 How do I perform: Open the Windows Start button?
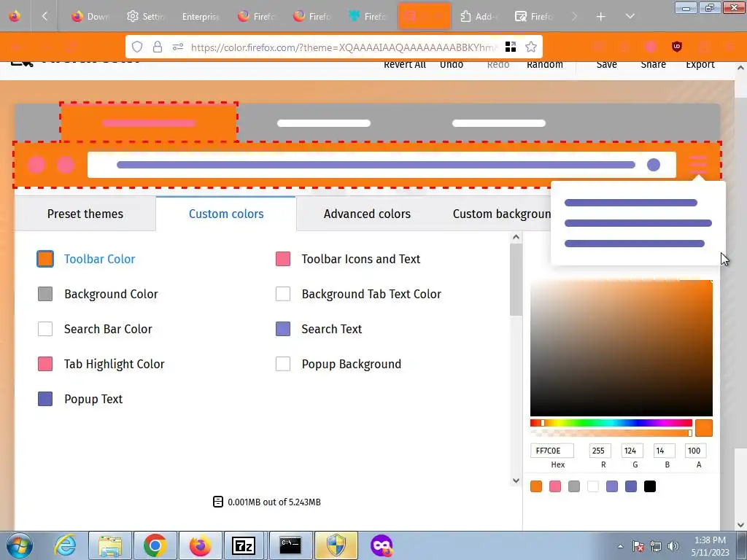click(19, 545)
